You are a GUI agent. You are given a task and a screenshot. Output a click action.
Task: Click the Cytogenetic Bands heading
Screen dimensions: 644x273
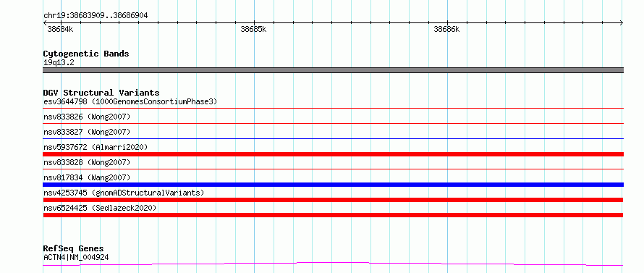click(x=86, y=54)
